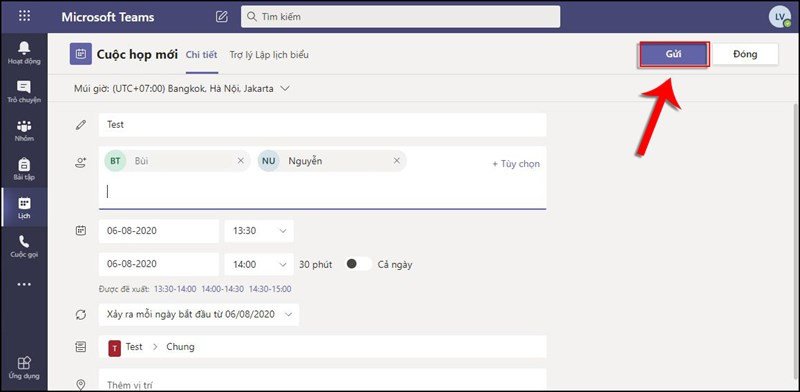Click the NU attendee avatar
Image resolution: width=800 pixels, height=392 pixels.
[269, 161]
